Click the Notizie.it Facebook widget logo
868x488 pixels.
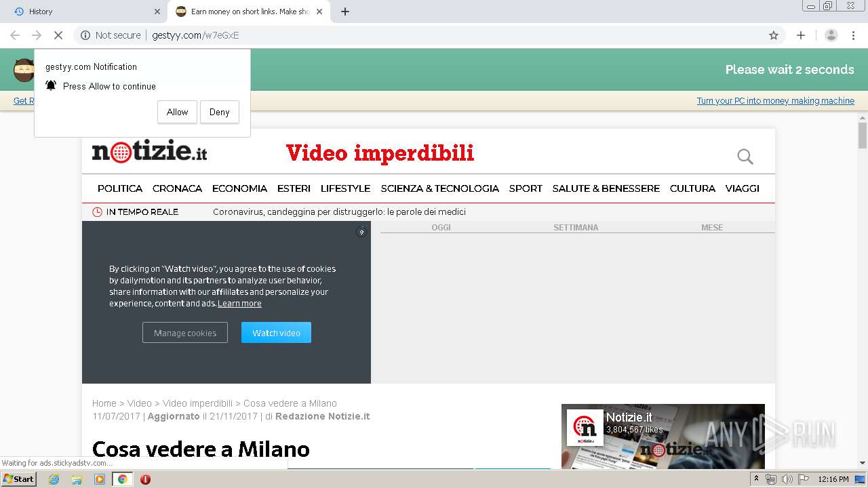pyautogui.click(x=585, y=427)
